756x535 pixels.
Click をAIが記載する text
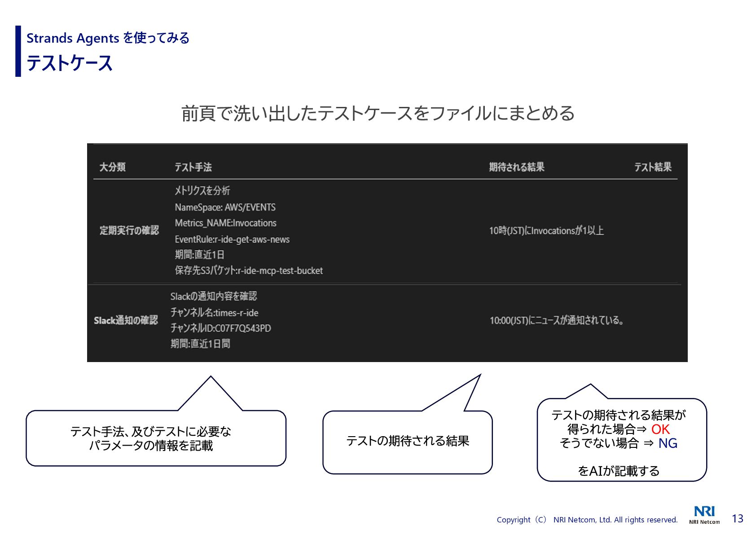[619, 471]
